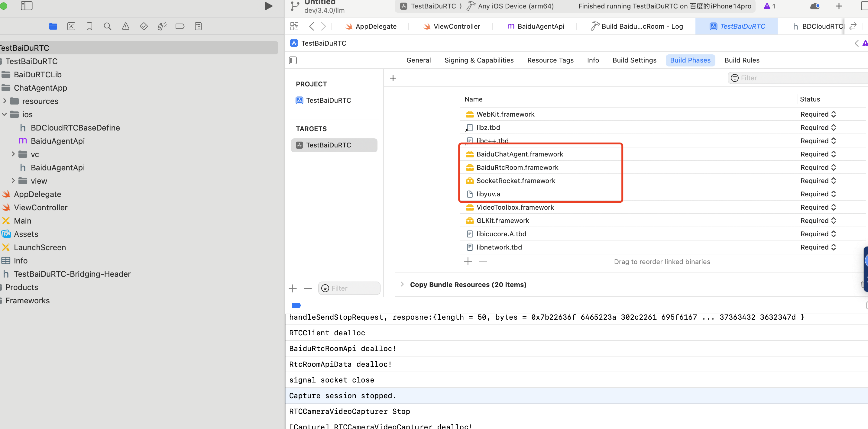This screenshot has width=868, height=429.
Task: Open the Breakpoint navigator icon
Action: point(180,26)
